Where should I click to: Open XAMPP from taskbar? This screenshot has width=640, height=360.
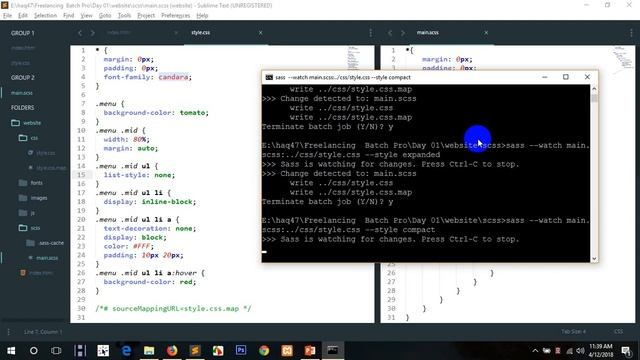[x=287, y=351]
